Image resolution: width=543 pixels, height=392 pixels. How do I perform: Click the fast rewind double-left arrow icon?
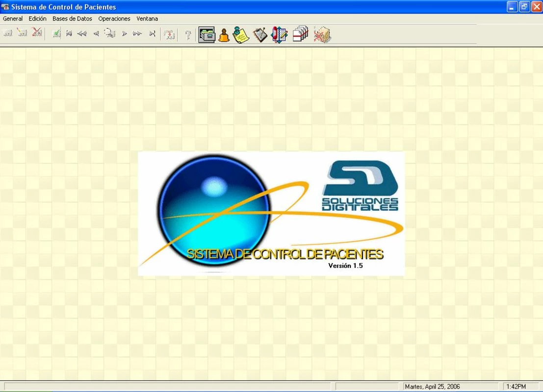click(x=82, y=33)
